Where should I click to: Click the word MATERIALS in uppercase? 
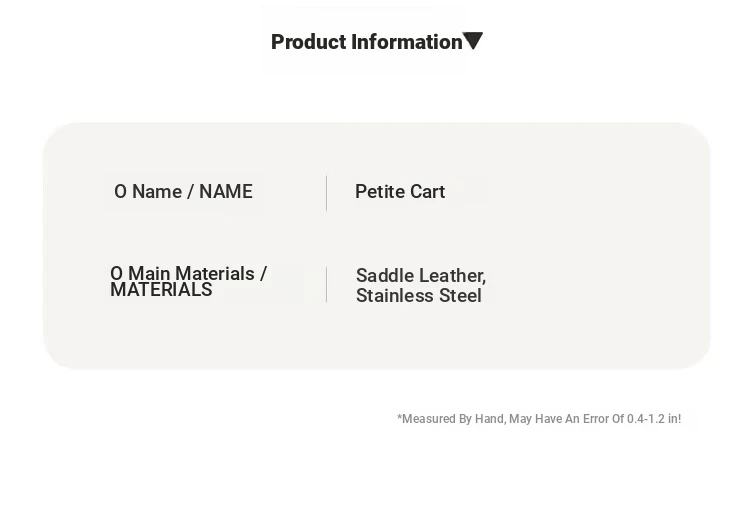[161, 290]
